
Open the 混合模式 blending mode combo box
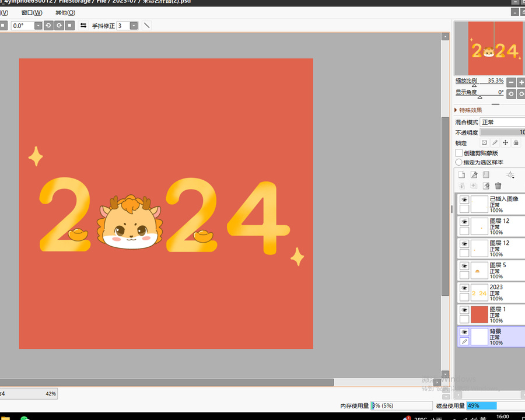(502, 123)
